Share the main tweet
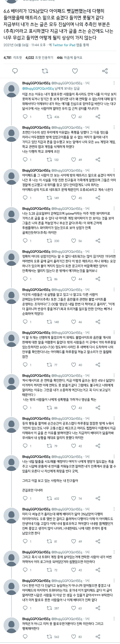The width and height of the screenshot is (120, 644). pyautogui.click(x=105, y=71)
